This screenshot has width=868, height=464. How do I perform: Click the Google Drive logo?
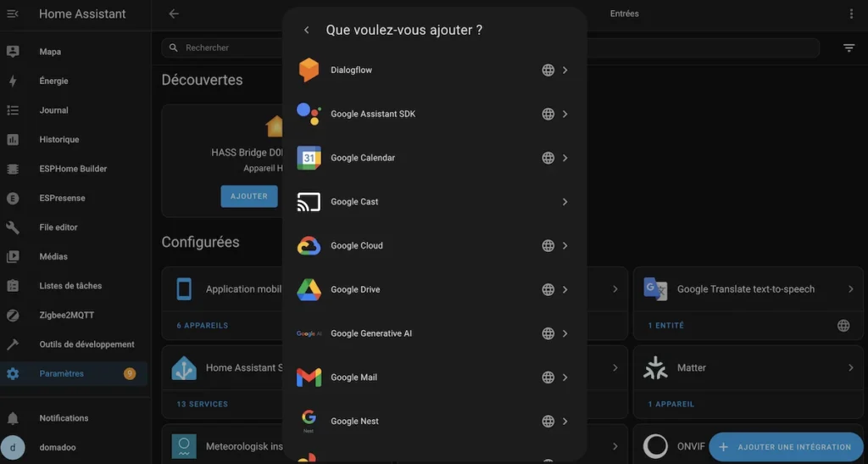pyautogui.click(x=309, y=289)
